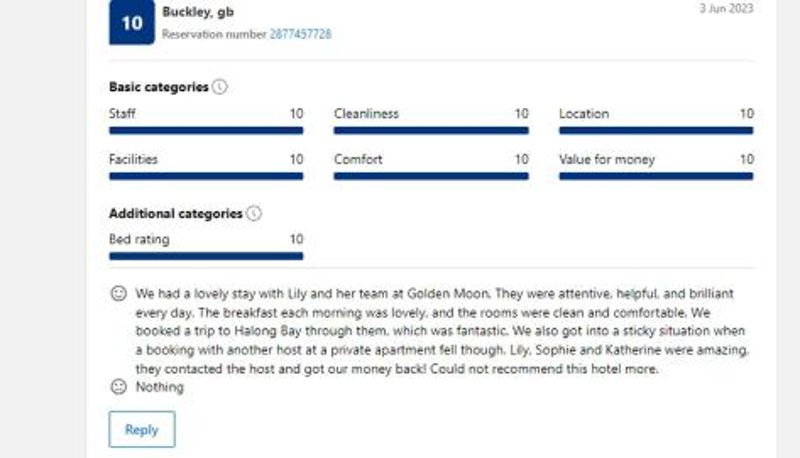Click the Location rating bar
Screen dimensions: 800x458
coord(656,131)
